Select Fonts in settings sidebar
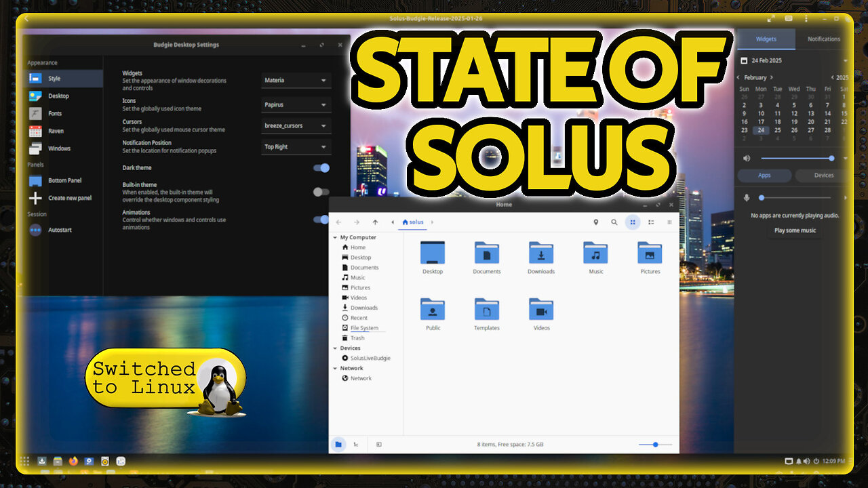868x488 pixels. 64,114
